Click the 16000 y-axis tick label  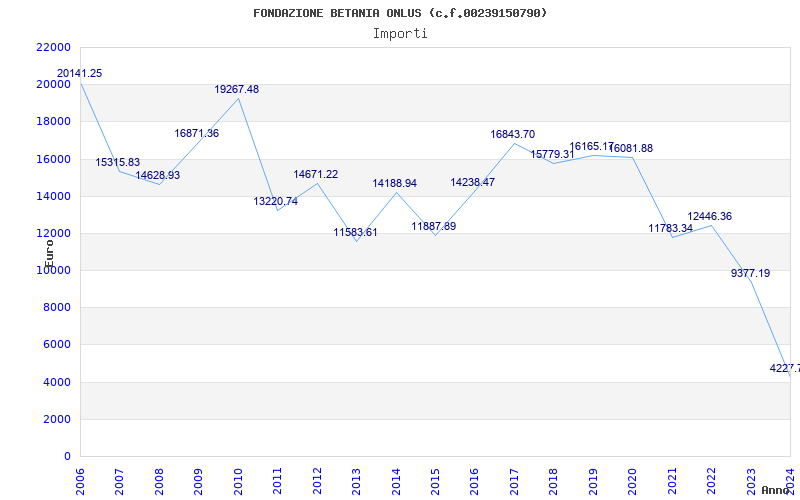(54, 159)
